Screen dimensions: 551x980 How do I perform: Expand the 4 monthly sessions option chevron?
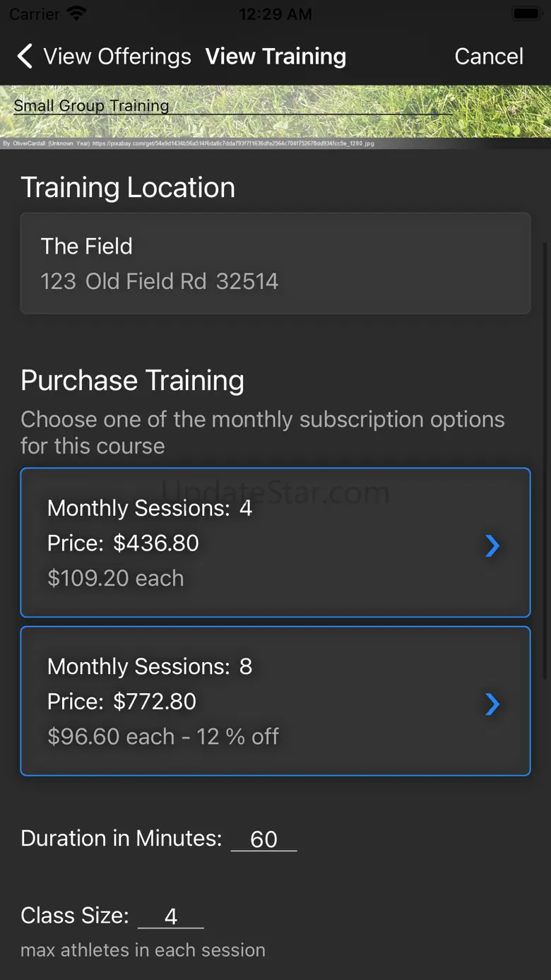tap(492, 545)
